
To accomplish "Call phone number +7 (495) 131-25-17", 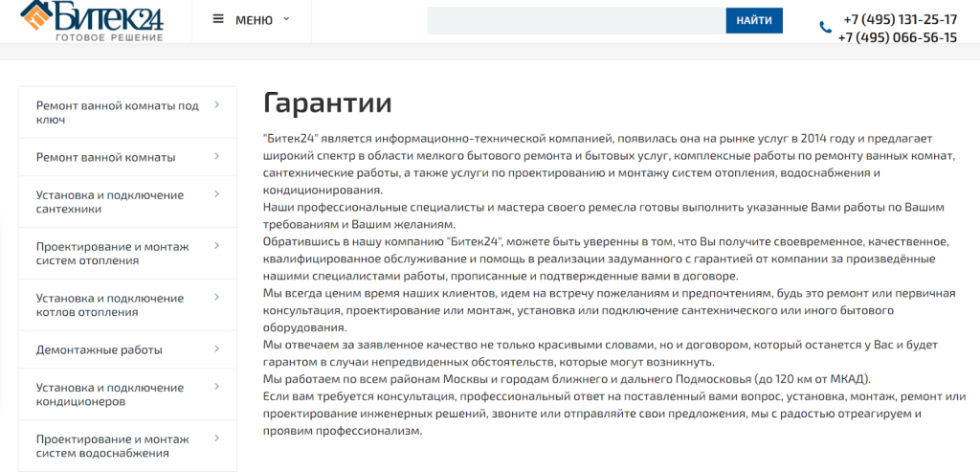I will 900,19.
